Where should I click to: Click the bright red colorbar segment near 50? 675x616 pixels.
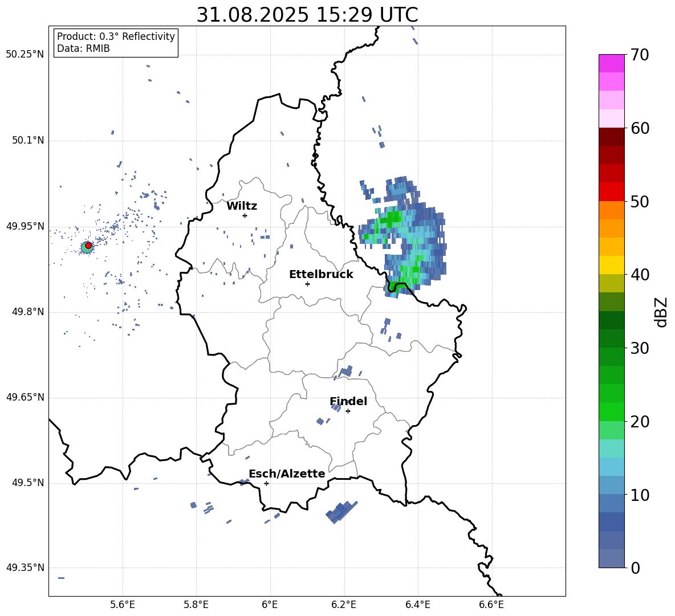pyautogui.click(x=611, y=192)
